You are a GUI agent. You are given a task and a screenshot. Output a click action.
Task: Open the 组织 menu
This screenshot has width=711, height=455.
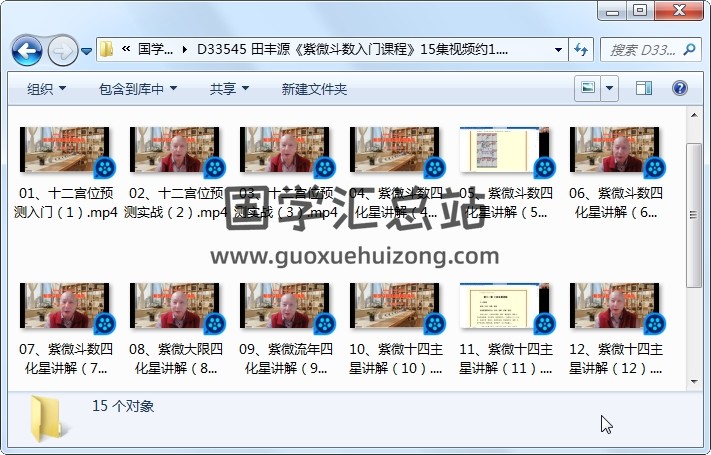[x=46, y=89]
